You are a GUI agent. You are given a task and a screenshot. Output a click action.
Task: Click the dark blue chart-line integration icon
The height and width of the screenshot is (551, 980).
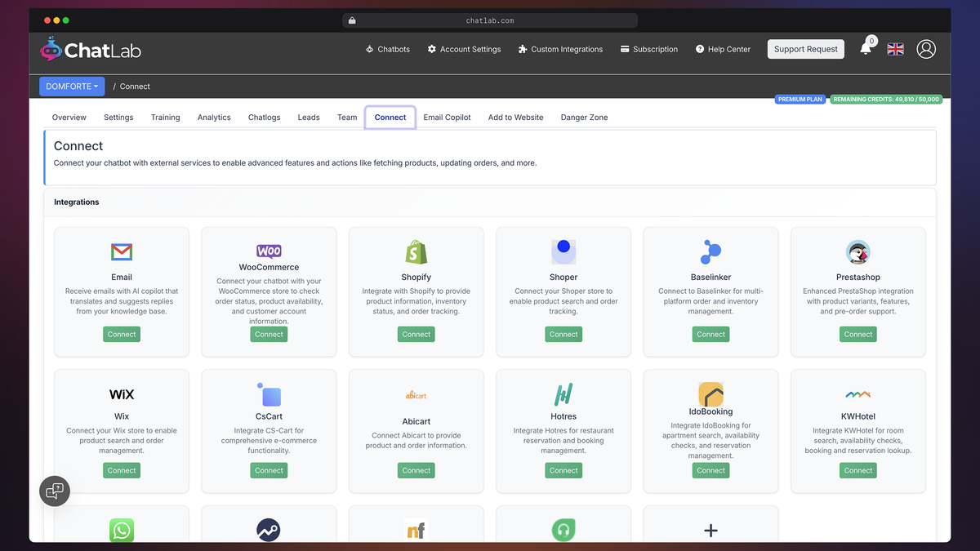[269, 530]
